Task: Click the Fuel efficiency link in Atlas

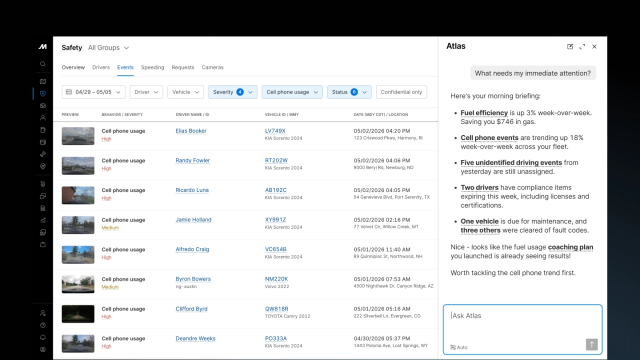Action: [484, 113]
